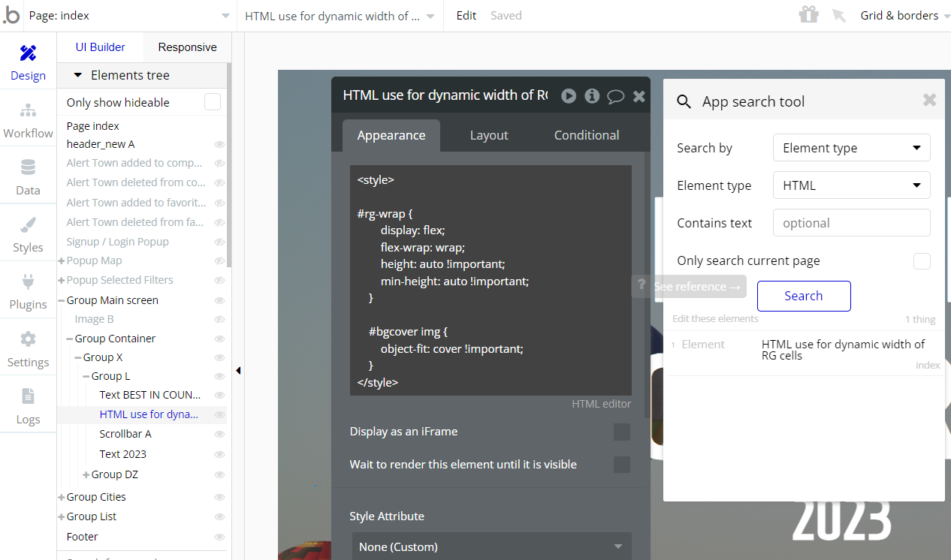Expand the Popup Selected Filters tree node
The width and height of the screenshot is (951, 560).
(62, 280)
